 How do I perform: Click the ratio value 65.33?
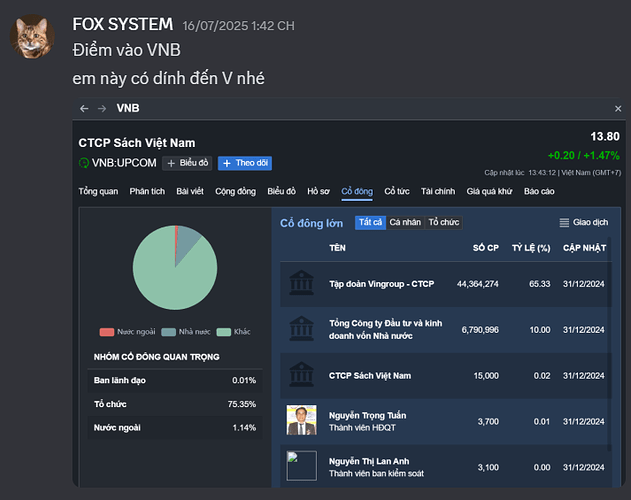pyautogui.click(x=540, y=284)
